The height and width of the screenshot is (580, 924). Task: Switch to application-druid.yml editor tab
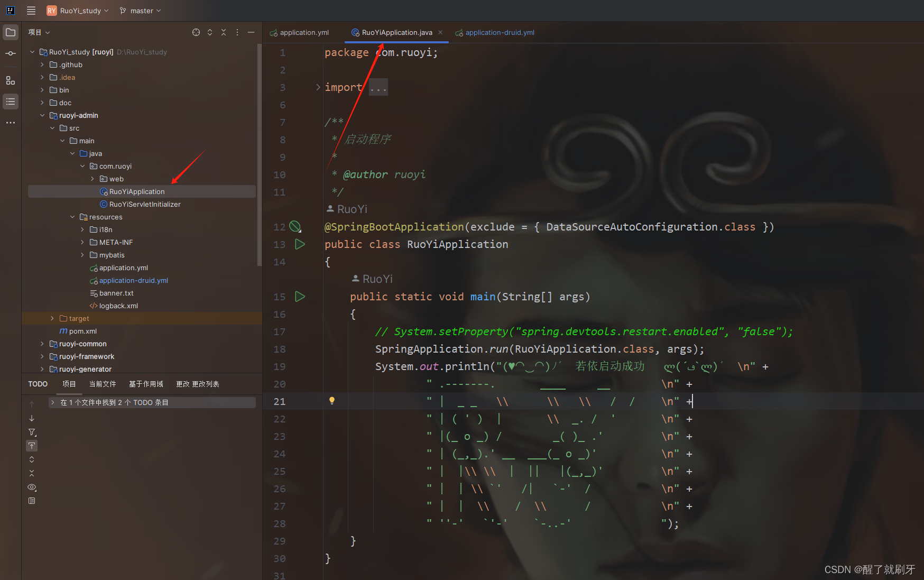click(495, 32)
